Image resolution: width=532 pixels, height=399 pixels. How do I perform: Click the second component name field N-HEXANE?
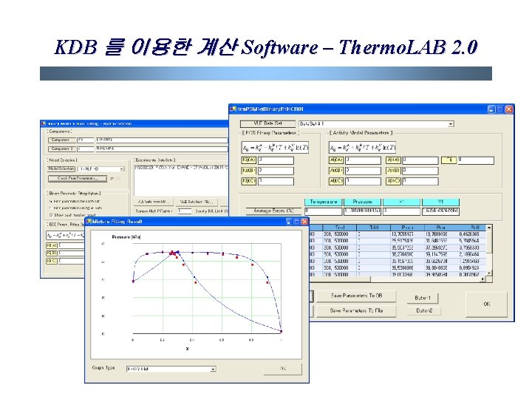click(162, 149)
